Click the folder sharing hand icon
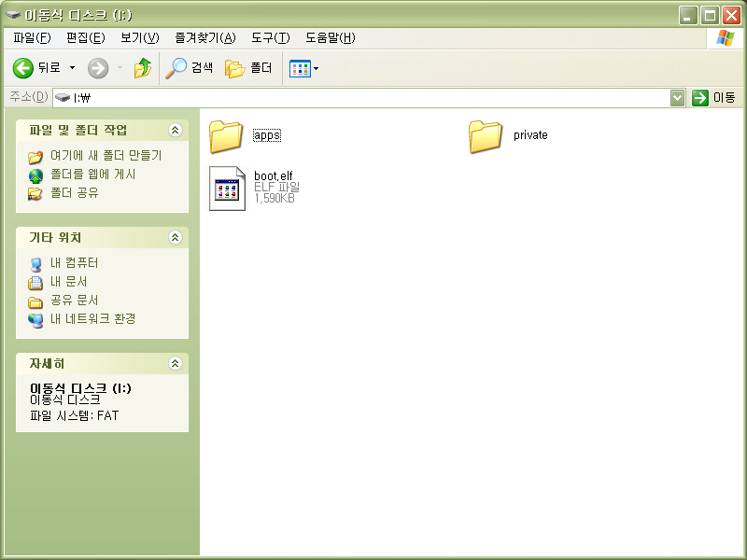This screenshot has height=560, width=747. pyautogui.click(x=35, y=193)
